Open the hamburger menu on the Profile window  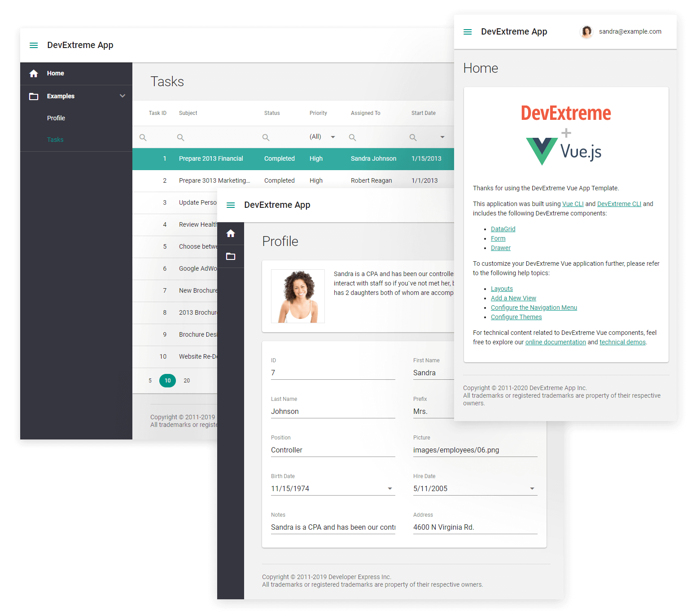point(231,205)
